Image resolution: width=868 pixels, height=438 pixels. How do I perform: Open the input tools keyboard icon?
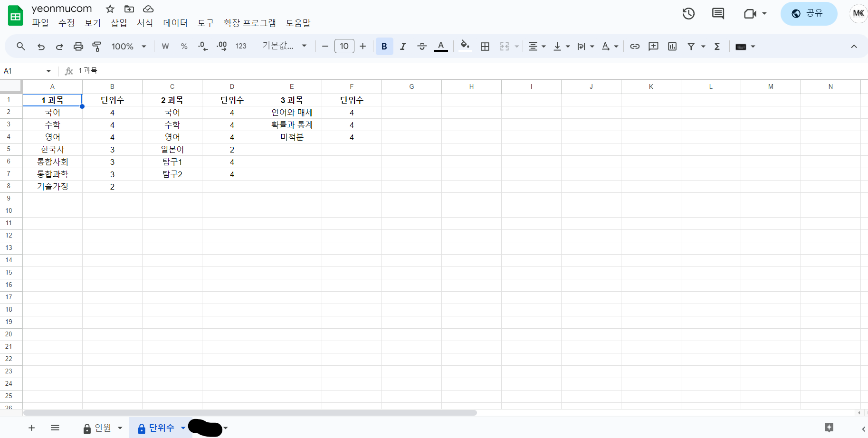741,47
